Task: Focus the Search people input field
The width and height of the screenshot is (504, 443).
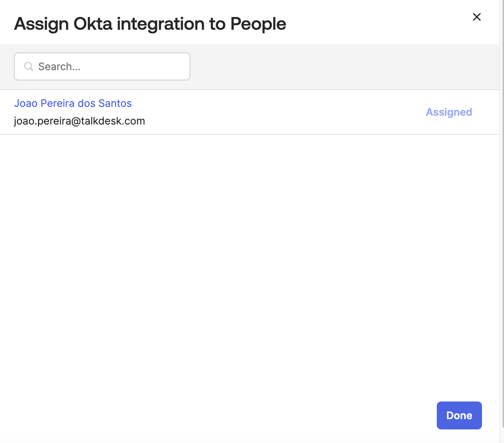Action: [x=102, y=66]
